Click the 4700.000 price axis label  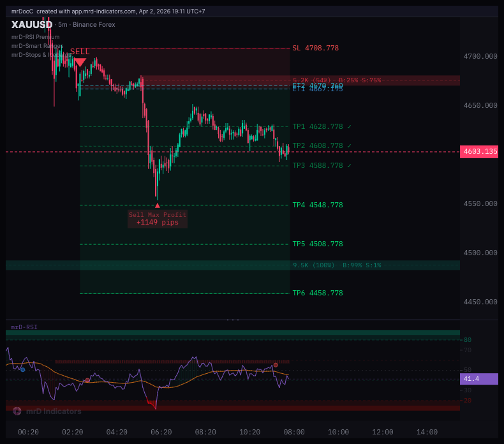(480, 57)
